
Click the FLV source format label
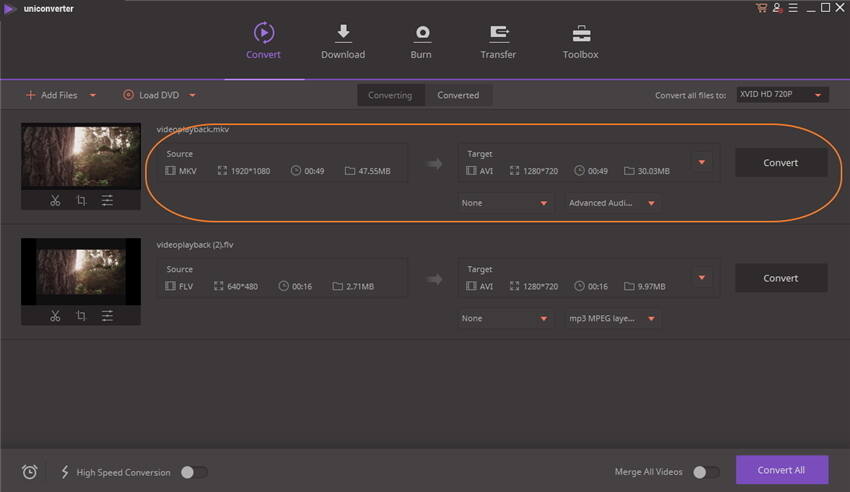186,287
